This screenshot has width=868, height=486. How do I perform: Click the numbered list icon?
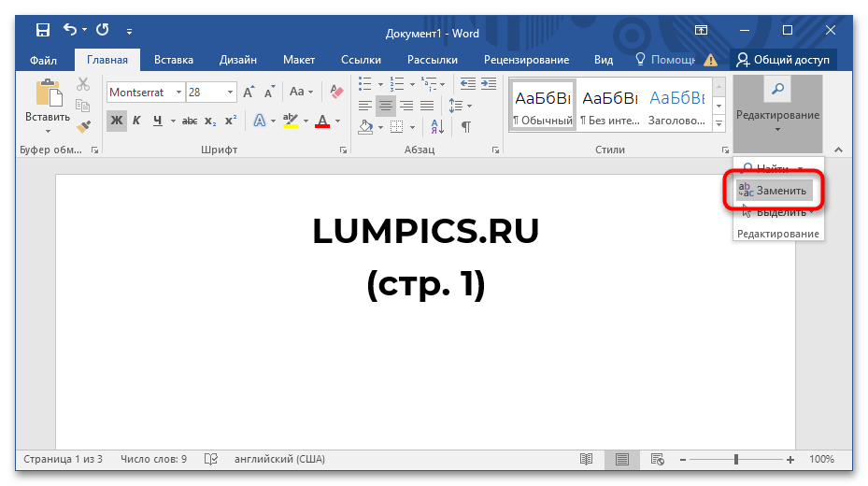[397, 84]
